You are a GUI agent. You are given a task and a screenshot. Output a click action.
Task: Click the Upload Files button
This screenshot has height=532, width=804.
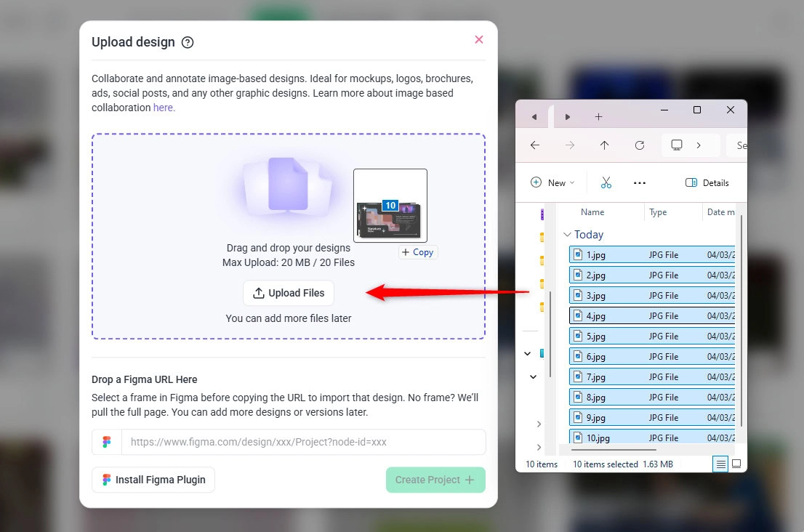289,293
